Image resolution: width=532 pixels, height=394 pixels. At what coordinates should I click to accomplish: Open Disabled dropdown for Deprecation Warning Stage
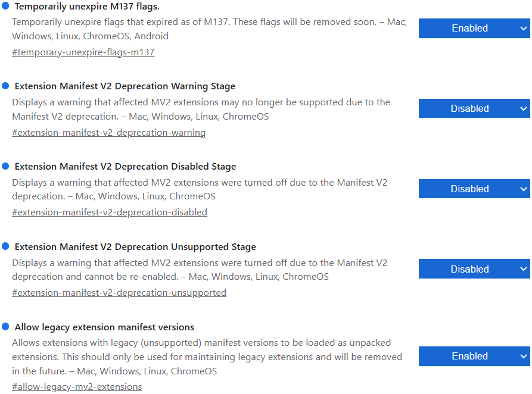point(474,108)
